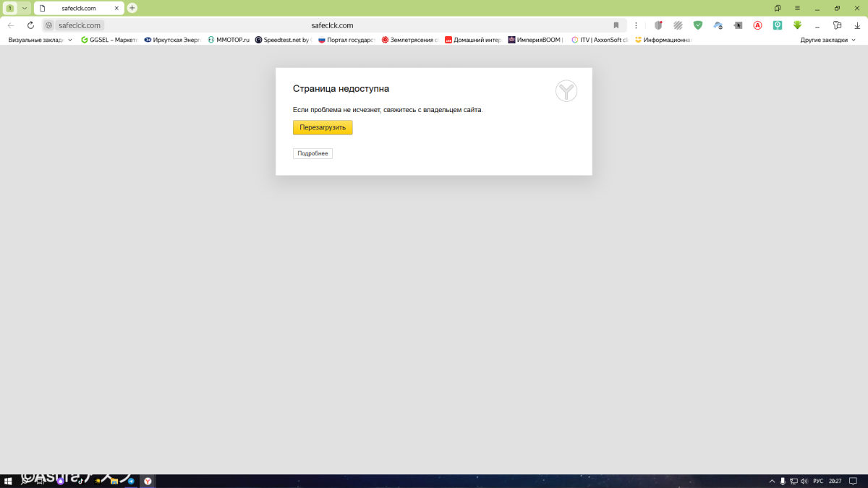The height and width of the screenshot is (488, 868).
Task: Click the Подробнее details button
Action: pos(312,153)
